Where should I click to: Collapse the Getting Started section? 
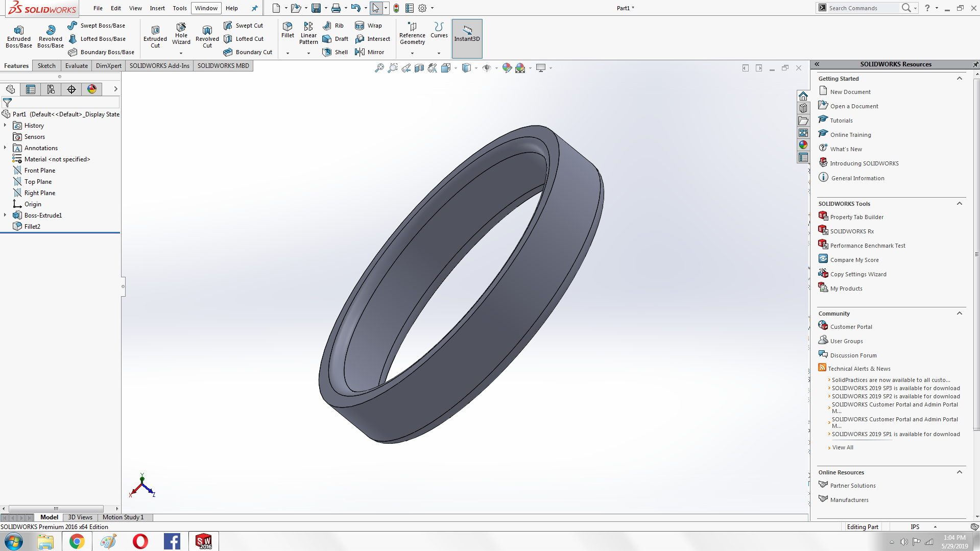[x=960, y=79]
